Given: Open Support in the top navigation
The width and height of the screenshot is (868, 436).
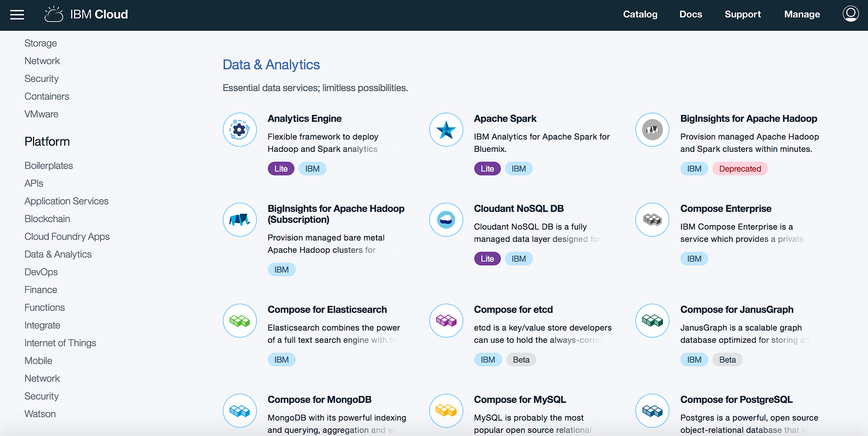Looking at the screenshot, I should click(743, 15).
